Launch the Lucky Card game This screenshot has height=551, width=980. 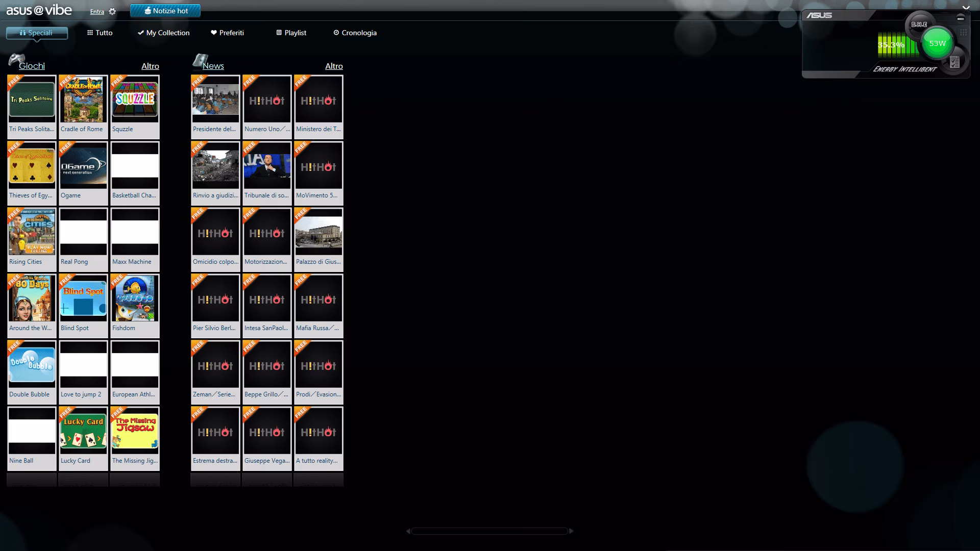pos(83,439)
